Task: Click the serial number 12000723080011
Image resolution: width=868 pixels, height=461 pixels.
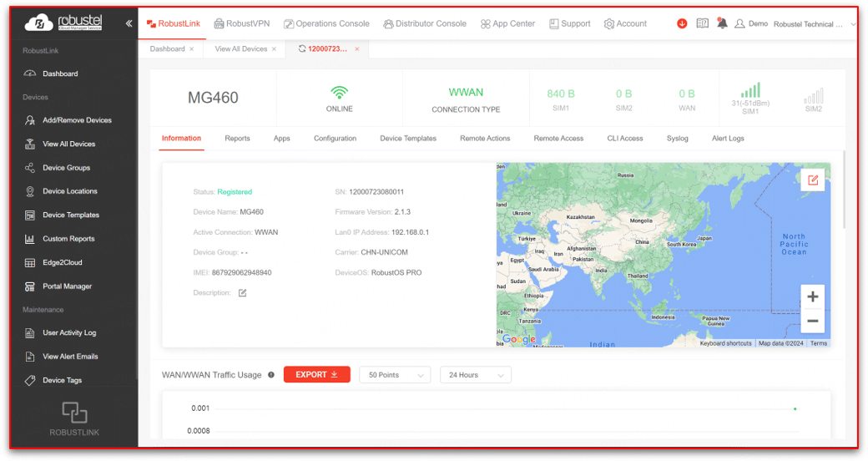Action: coord(376,192)
